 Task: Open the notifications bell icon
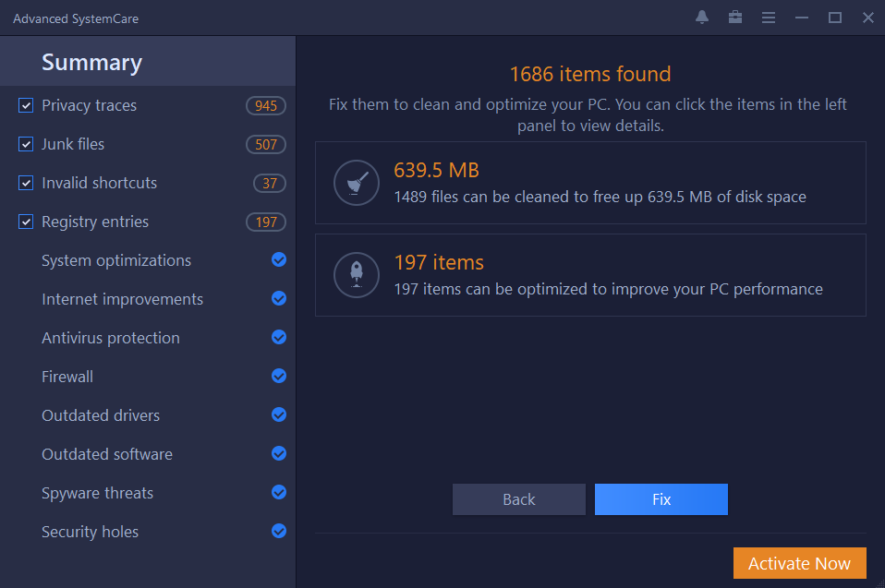pos(701,18)
